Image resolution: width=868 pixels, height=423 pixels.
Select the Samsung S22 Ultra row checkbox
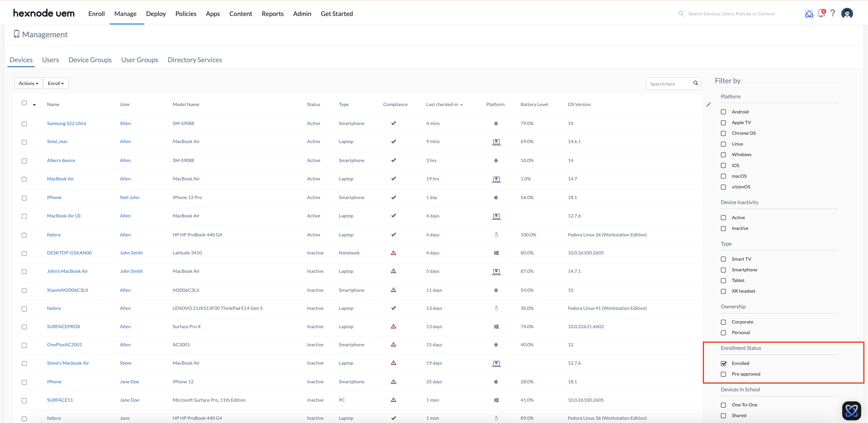[24, 124]
